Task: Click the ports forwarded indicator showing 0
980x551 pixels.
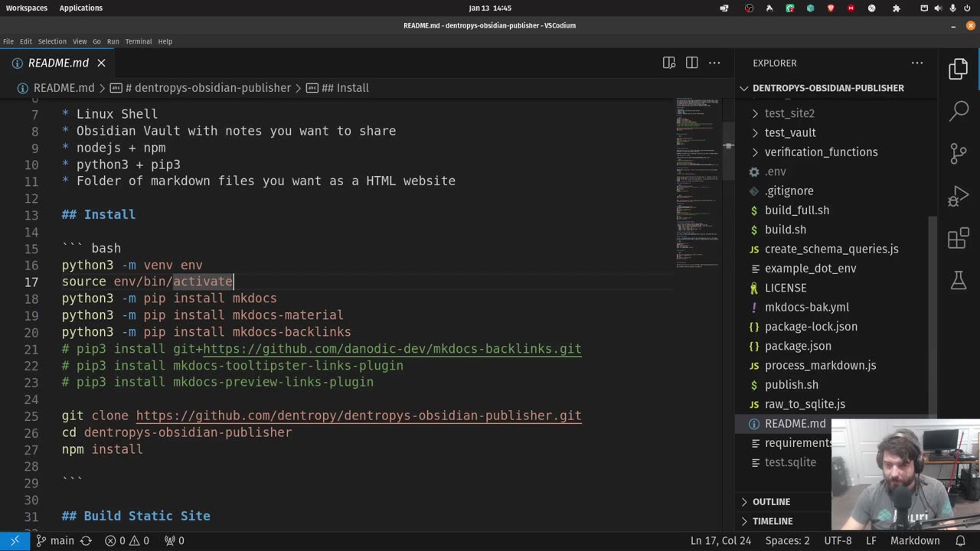Action: click(x=175, y=540)
